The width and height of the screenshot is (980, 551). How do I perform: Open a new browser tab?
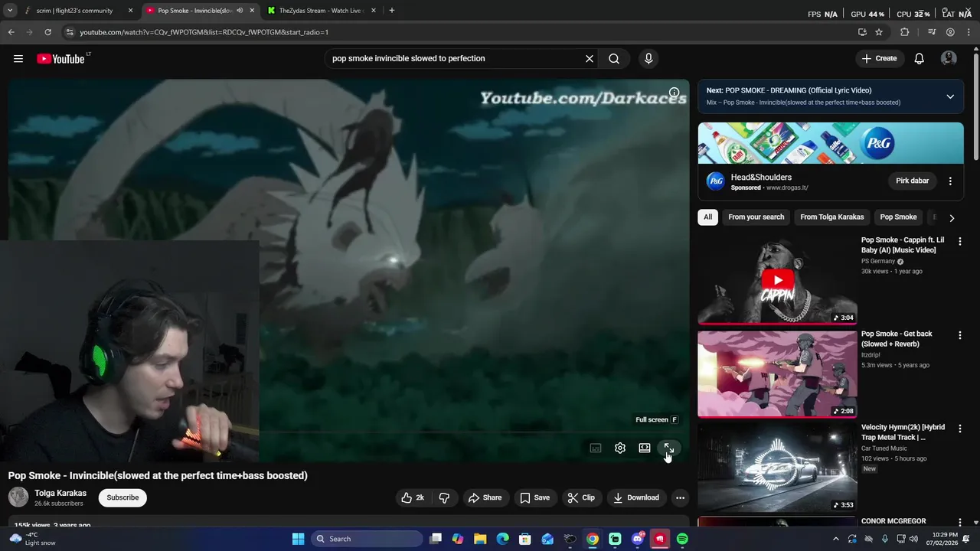point(391,11)
